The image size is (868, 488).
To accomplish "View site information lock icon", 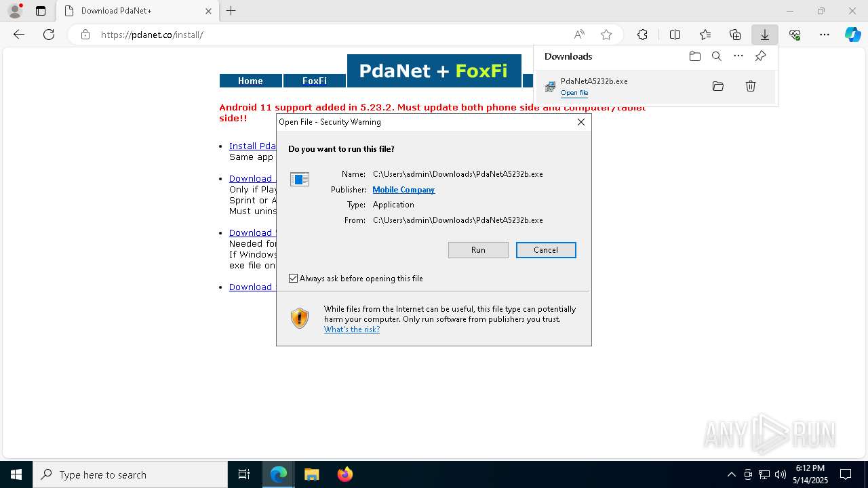I will point(85,35).
